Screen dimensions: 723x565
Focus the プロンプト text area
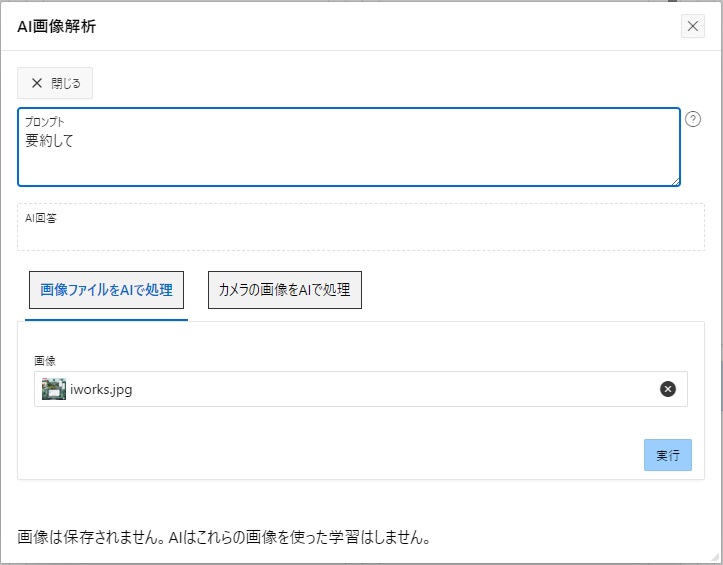click(x=349, y=147)
